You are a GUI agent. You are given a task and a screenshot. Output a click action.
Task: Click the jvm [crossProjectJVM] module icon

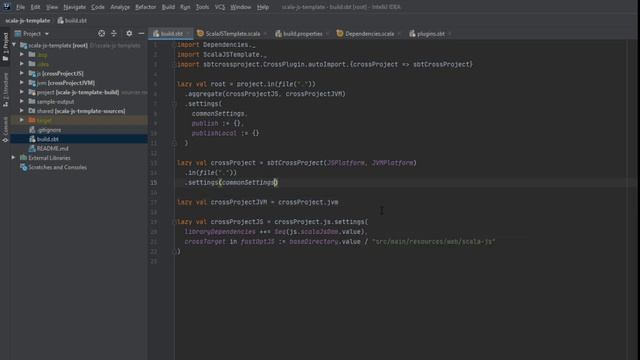[32, 83]
